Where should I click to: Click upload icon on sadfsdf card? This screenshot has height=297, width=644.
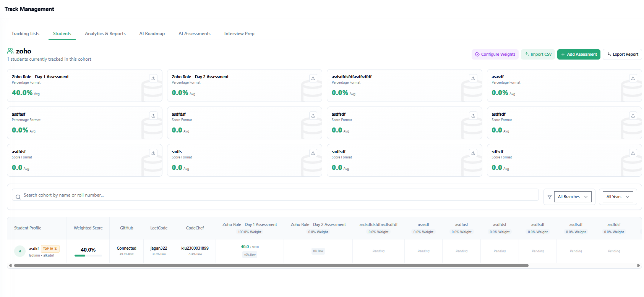[473, 153]
